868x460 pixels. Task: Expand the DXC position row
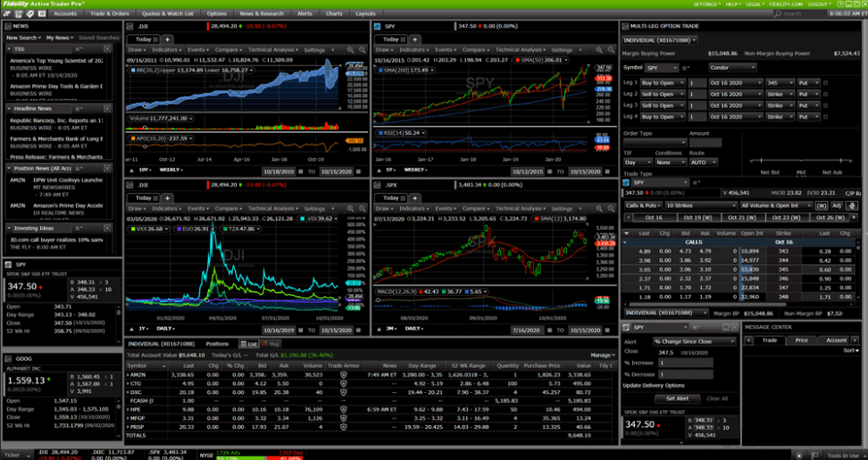[x=128, y=392]
